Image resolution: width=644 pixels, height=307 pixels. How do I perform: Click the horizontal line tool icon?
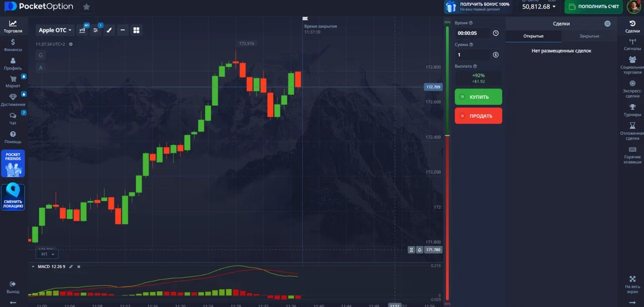(122, 30)
